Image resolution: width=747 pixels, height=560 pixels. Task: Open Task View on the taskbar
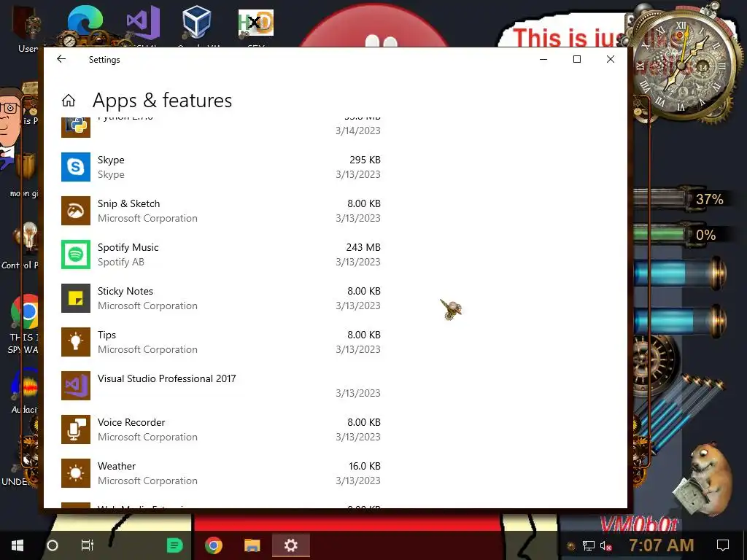click(88, 545)
